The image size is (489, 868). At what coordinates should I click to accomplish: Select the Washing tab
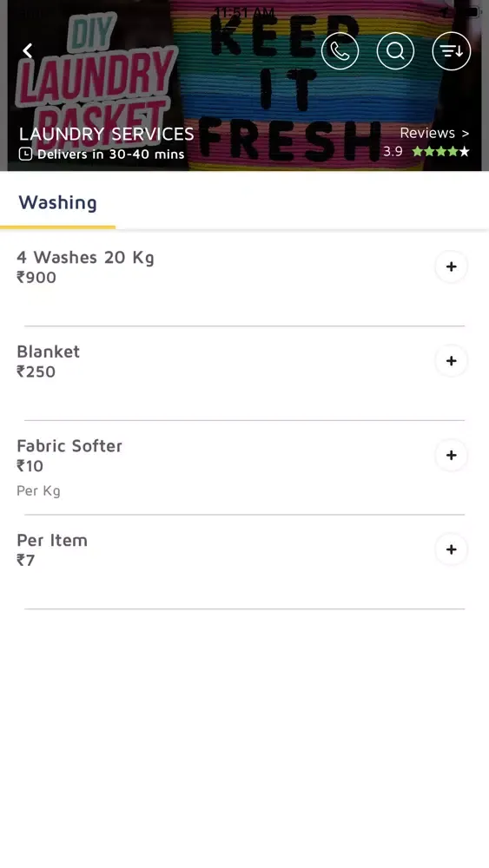[57, 202]
